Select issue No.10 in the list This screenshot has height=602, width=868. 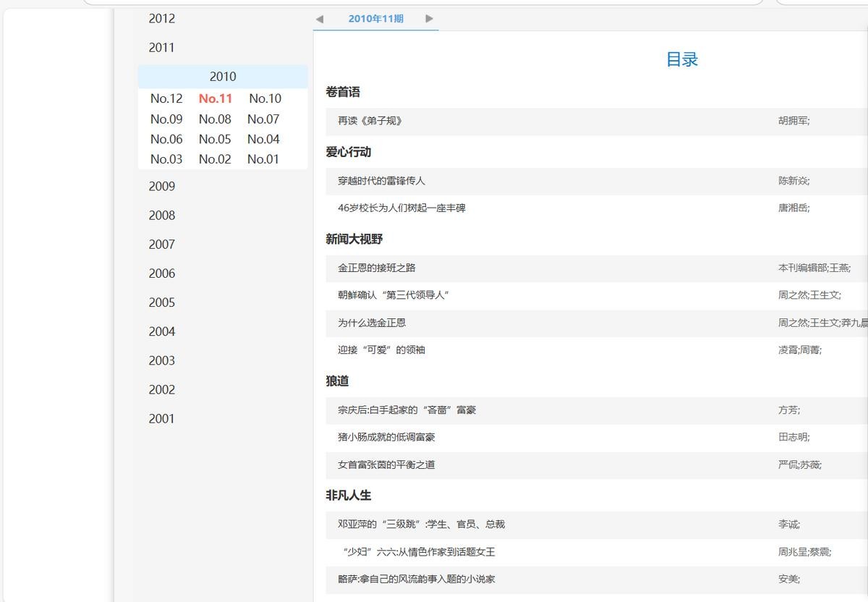[265, 98]
